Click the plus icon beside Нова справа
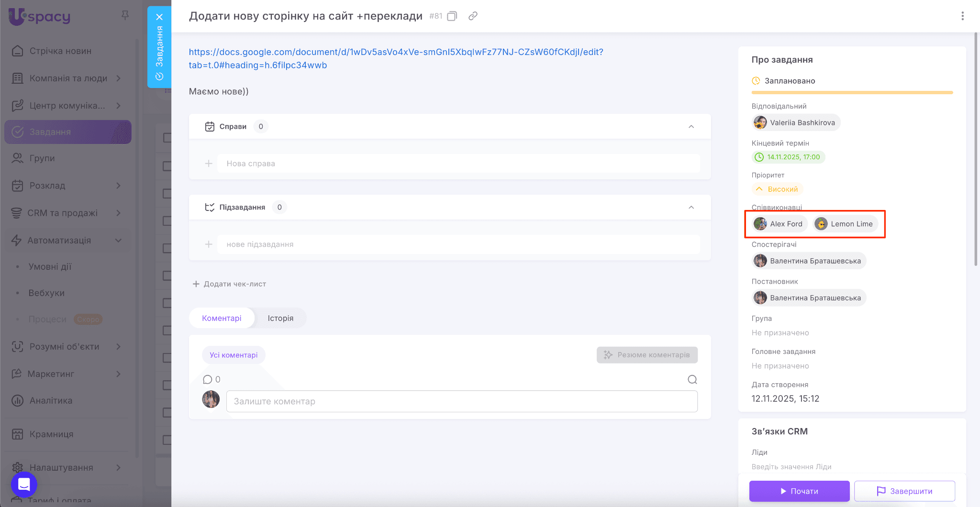 tap(209, 164)
